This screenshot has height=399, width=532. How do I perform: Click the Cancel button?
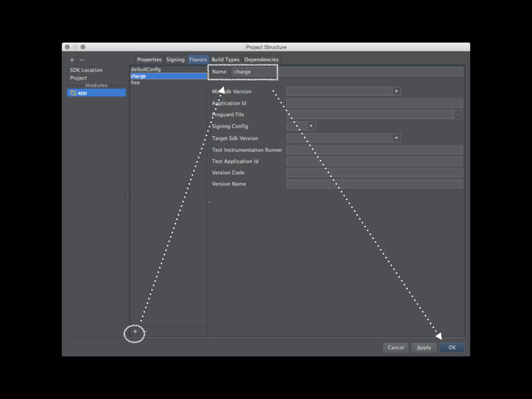pos(396,348)
